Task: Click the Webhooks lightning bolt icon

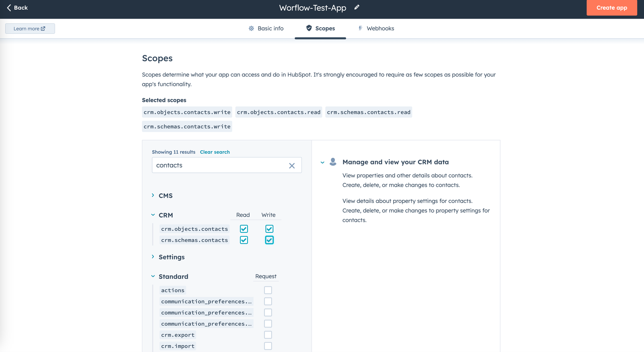Action: 360,28
